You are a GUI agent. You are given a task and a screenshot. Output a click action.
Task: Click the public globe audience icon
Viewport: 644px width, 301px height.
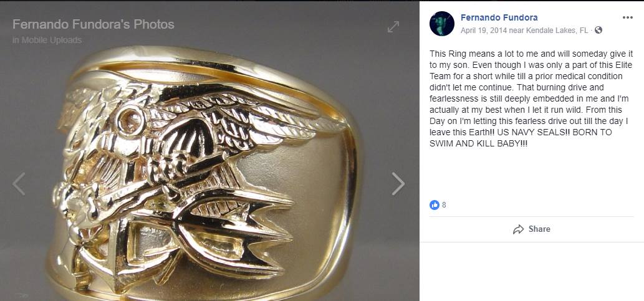click(x=598, y=30)
